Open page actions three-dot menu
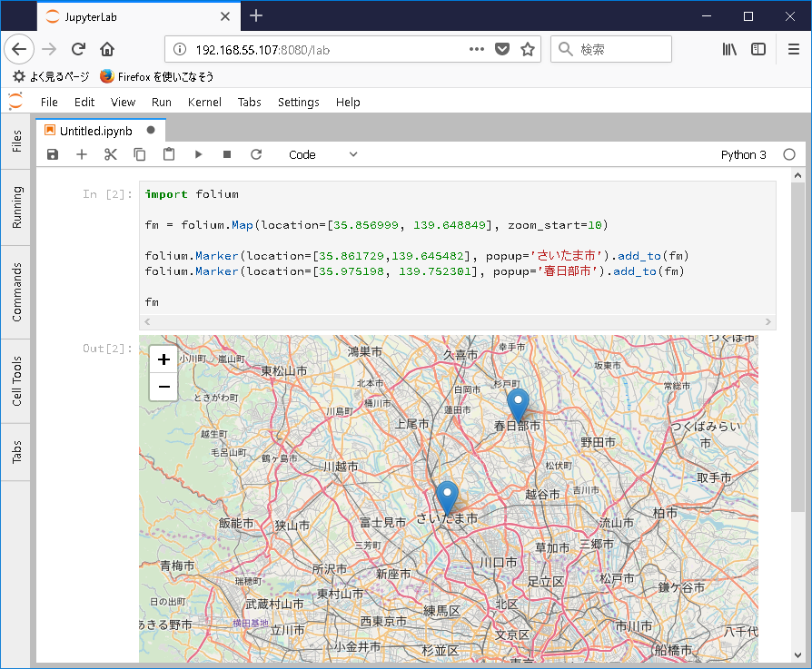 point(477,49)
